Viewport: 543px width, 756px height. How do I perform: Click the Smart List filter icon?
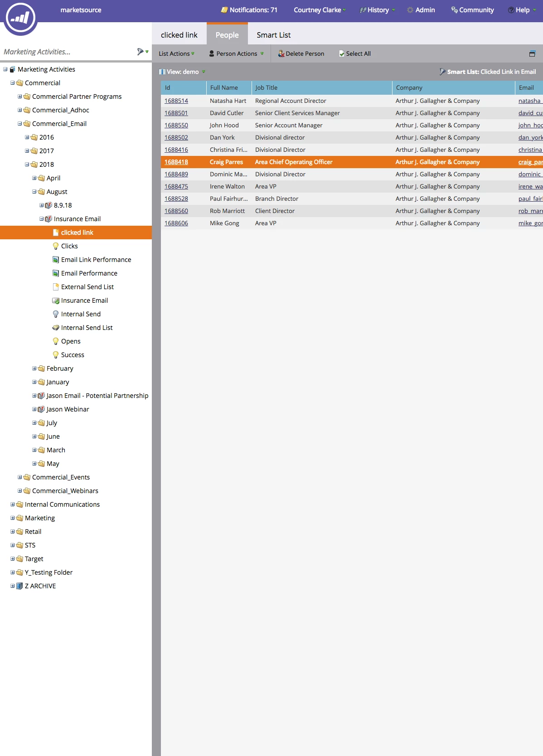point(442,72)
